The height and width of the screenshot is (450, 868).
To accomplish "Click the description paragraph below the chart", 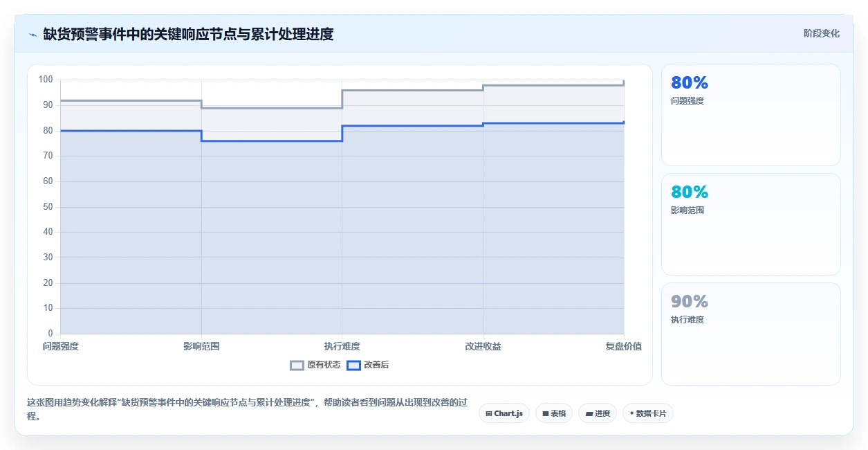I will (247, 410).
